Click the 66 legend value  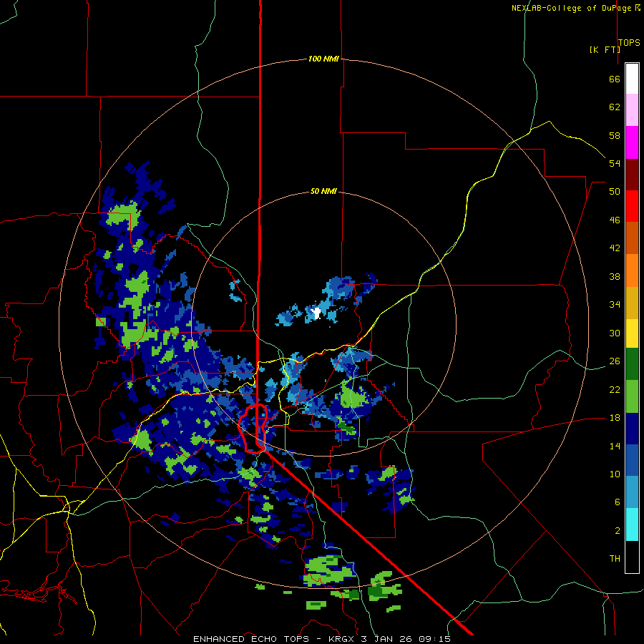(615, 79)
